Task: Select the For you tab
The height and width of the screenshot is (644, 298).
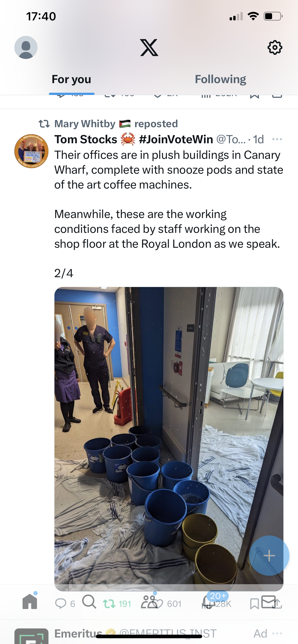Action: (x=71, y=79)
